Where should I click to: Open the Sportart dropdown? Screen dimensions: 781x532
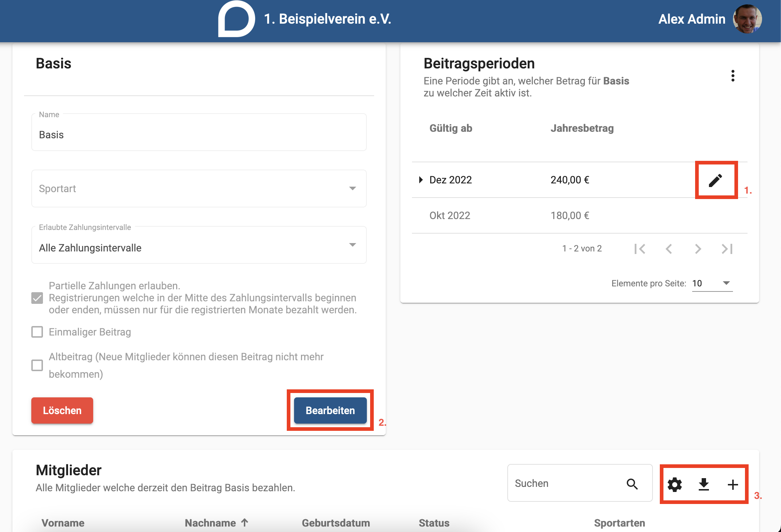click(199, 188)
